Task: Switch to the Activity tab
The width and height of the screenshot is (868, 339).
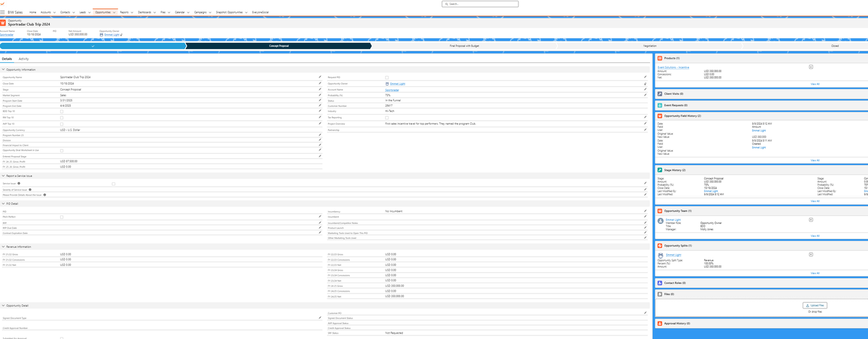Action: (x=23, y=59)
